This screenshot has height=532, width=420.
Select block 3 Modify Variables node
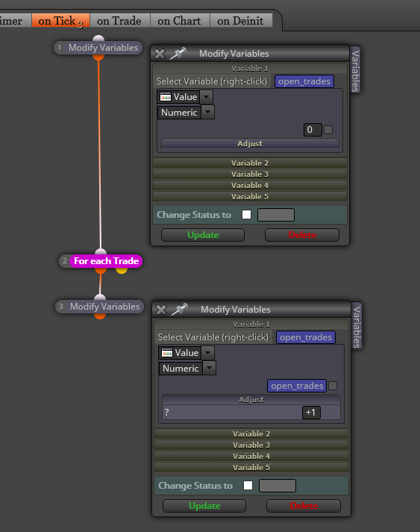(x=99, y=307)
